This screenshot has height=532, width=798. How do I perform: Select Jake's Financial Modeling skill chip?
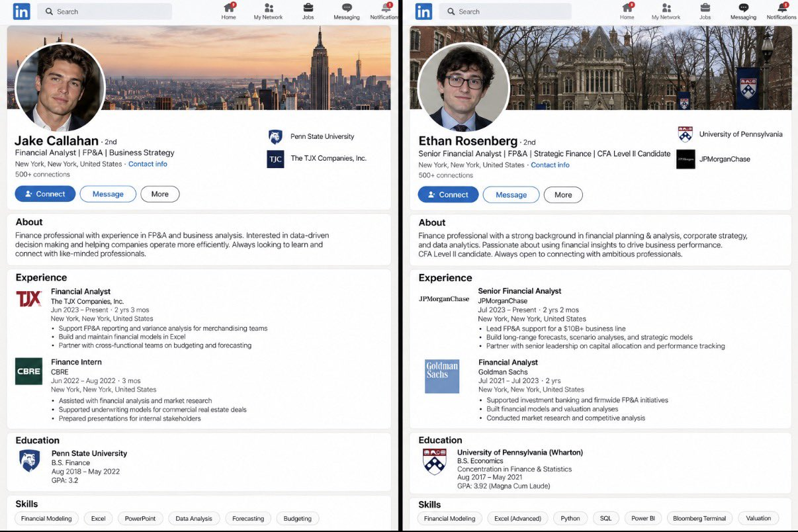tap(46, 519)
